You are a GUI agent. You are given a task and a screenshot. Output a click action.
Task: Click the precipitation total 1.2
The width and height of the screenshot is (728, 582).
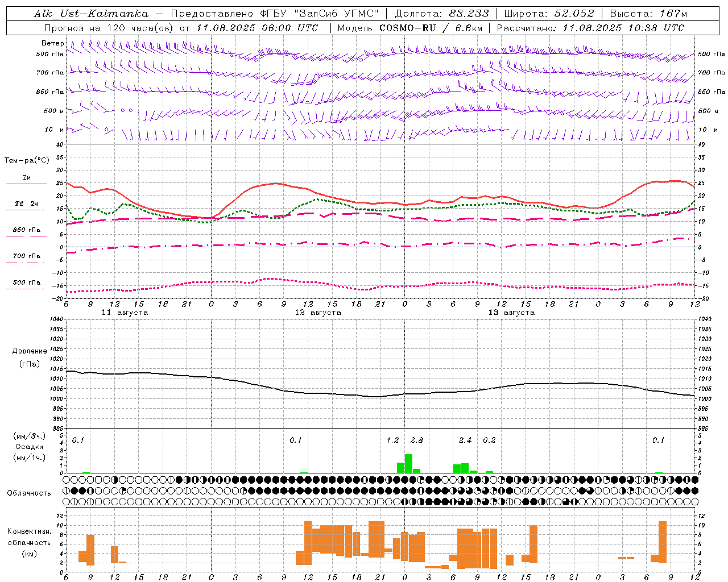pos(392,440)
